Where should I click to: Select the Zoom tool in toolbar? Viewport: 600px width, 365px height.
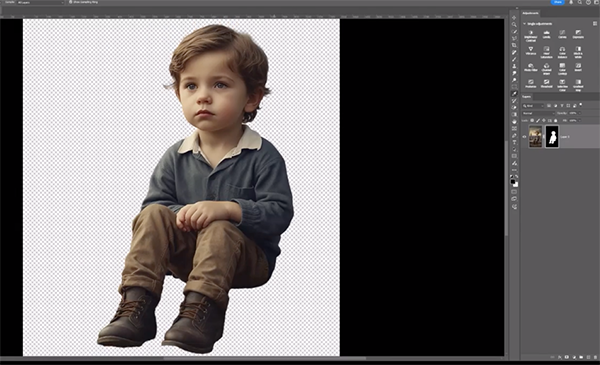(x=514, y=24)
